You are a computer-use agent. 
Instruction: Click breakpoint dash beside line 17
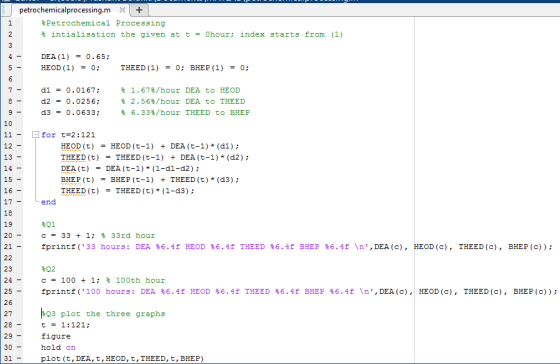(19, 202)
